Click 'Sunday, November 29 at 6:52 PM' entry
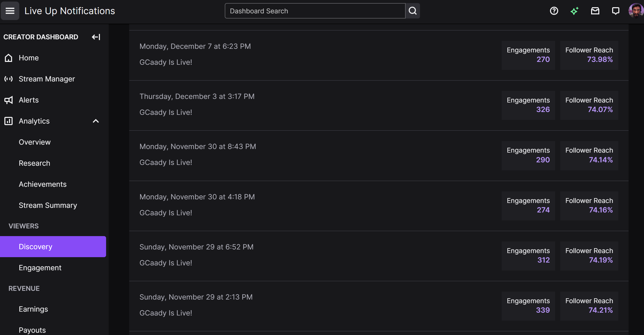The width and height of the screenshot is (644, 335). coord(196,247)
